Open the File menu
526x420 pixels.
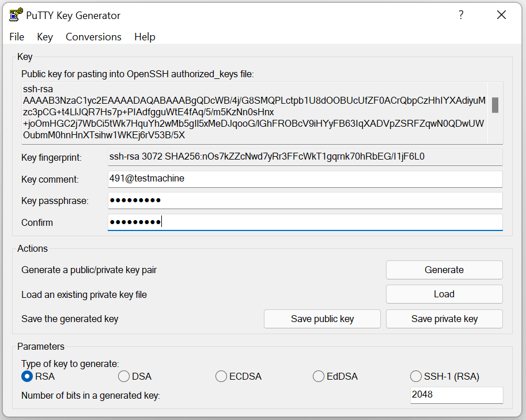pos(17,36)
